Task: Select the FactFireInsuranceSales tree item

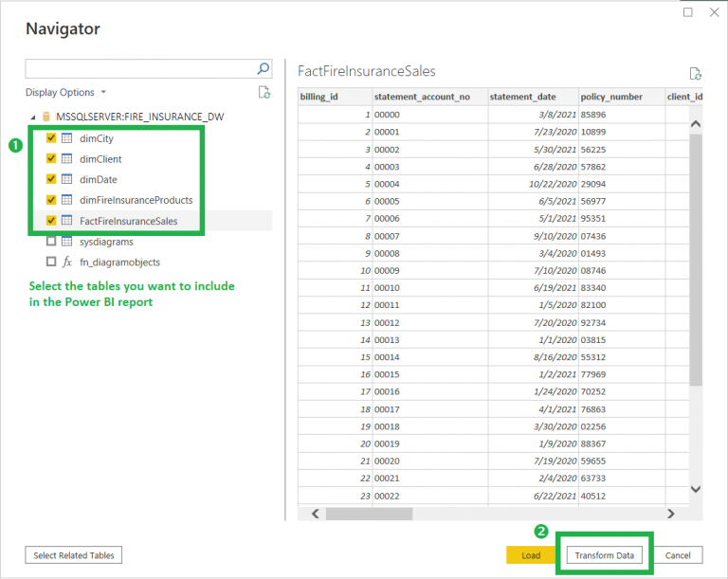Action: coord(128,221)
